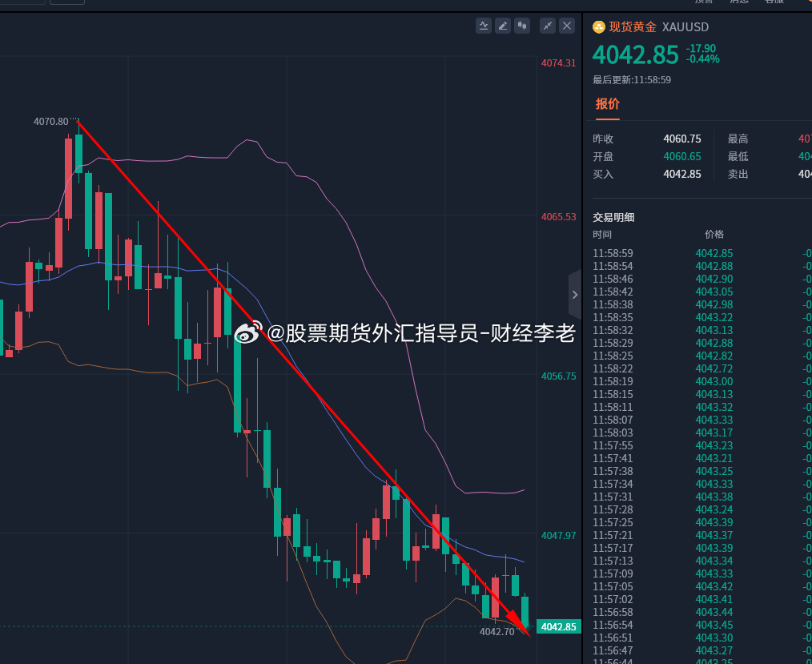Select the 11:58:15 trade row

(702, 394)
